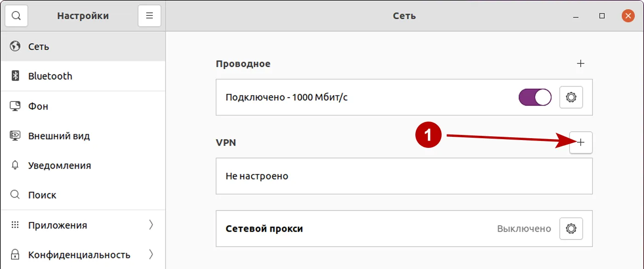Select the Bluetooth sidebar icon
The image size is (644, 269).
14,76
